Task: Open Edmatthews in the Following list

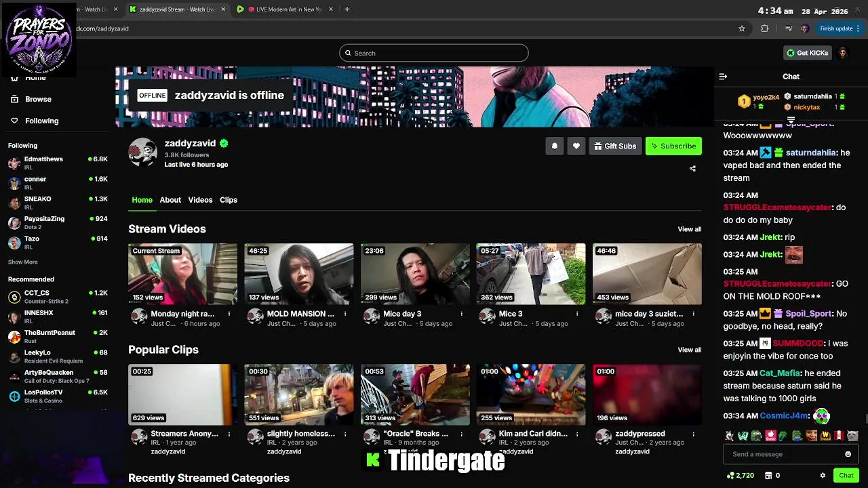Action: tap(58, 163)
